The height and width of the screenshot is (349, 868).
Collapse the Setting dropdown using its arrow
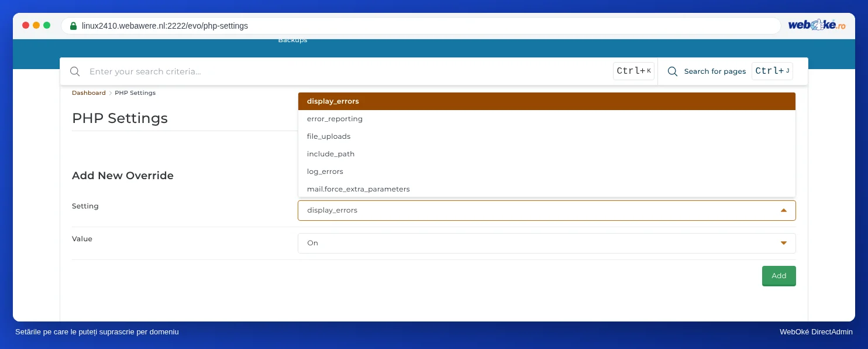click(x=784, y=210)
